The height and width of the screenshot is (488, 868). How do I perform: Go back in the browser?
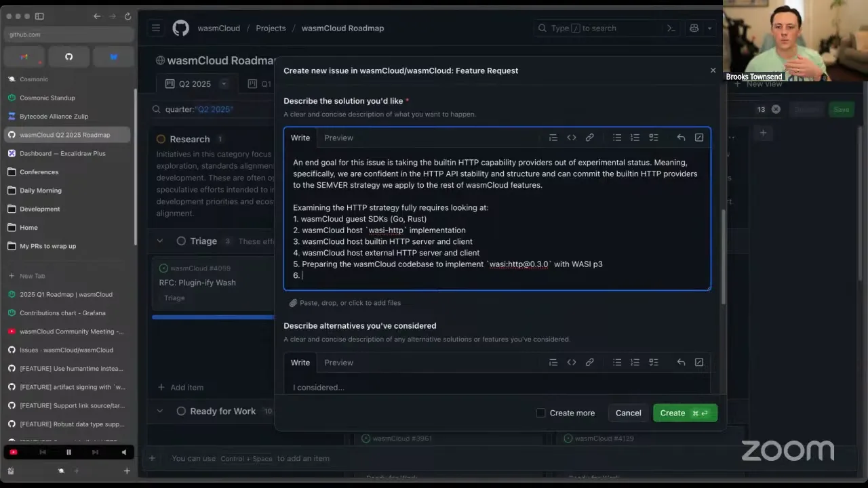[x=97, y=16]
